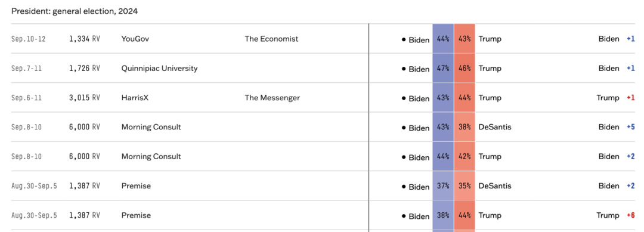Image resolution: width=644 pixels, height=232 pixels.
Task: Click the bullet dot beside Biden in YouGov row
Action: 404,40
